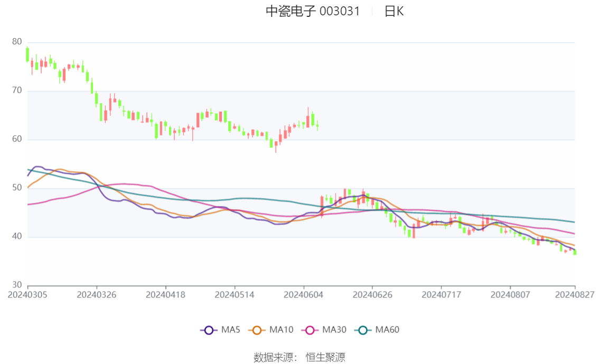This screenshot has width=599, height=364.
Task: Select the 20240827 x-axis date label
Action: 575,295
